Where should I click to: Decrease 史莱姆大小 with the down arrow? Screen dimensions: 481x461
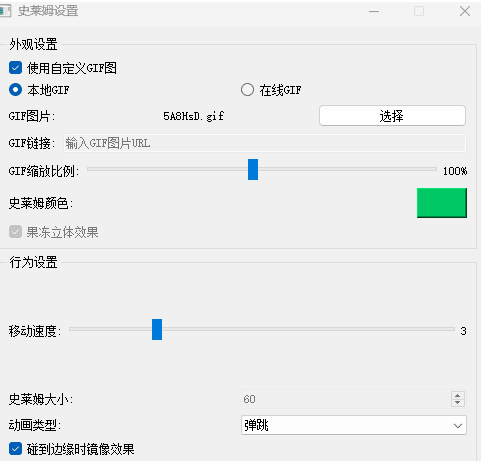point(457,403)
